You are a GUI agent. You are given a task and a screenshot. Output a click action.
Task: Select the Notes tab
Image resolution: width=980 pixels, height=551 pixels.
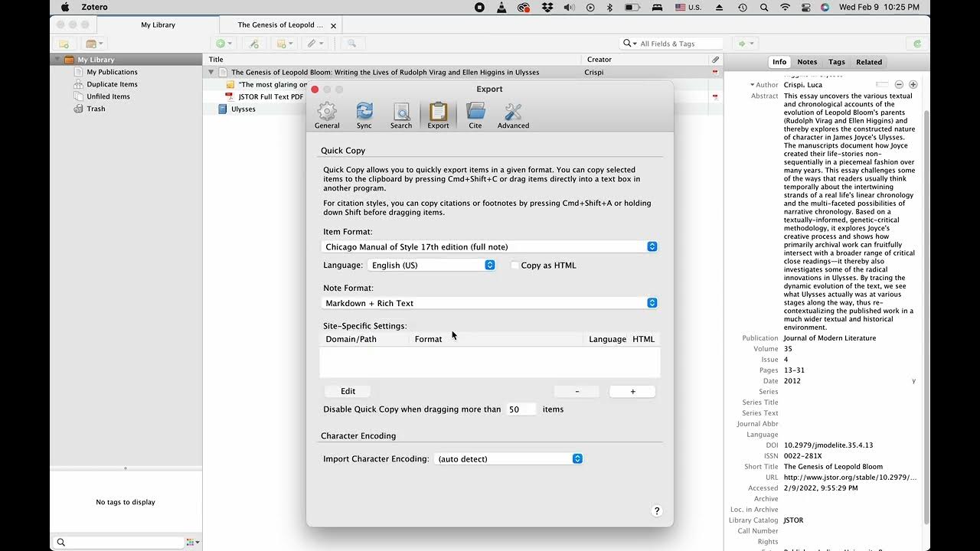807,62
